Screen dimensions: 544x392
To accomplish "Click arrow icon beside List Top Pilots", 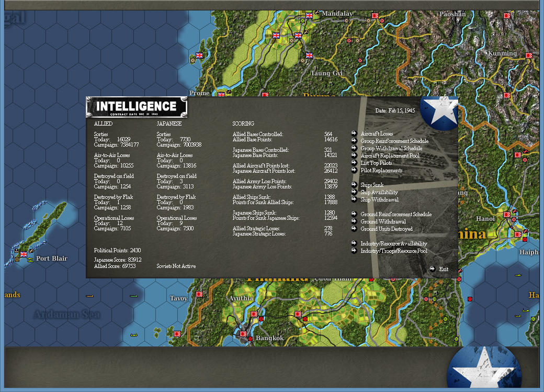I will click(x=354, y=162).
